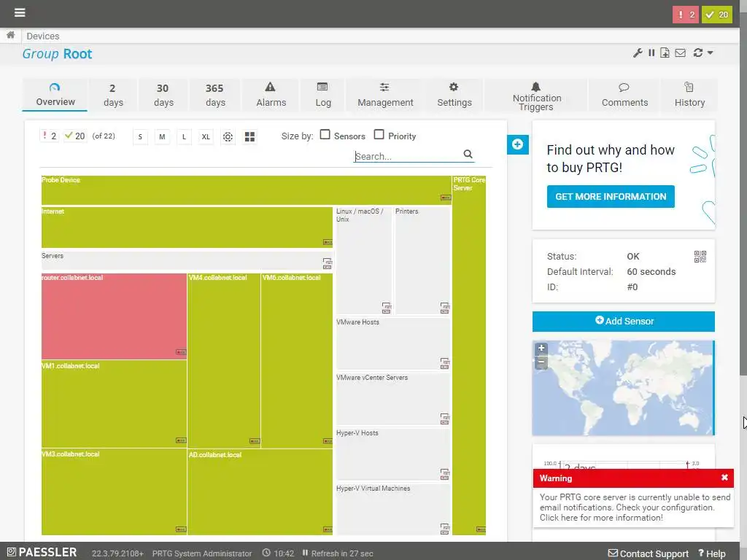This screenshot has width=747, height=560.
Task: Open the QR code icon
Action: tap(700, 257)
